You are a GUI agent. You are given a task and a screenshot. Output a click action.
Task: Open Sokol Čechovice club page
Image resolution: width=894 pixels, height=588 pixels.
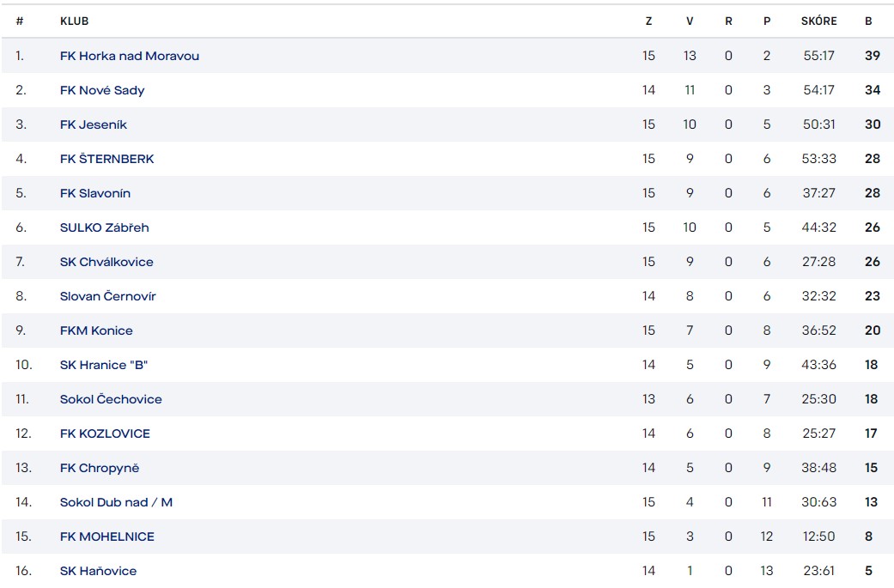tap(111, 399)
